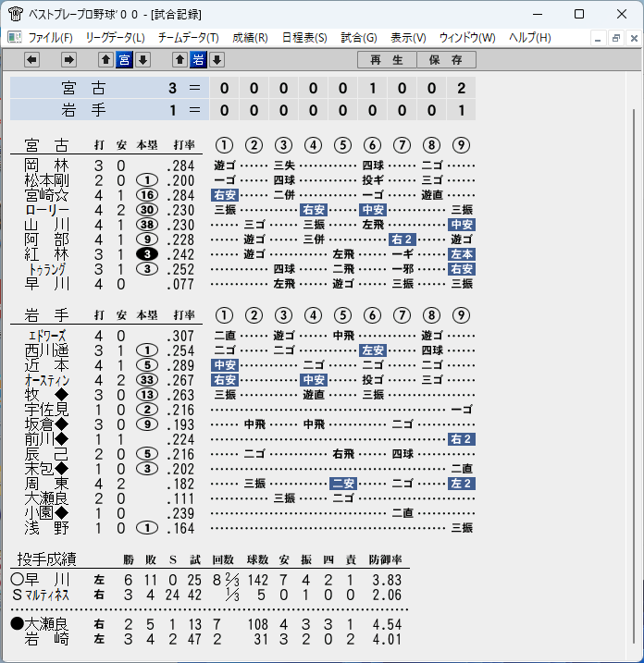Click the 保存 save button
This screenshot has height=663, width=644.
click(x=446, y=59)
